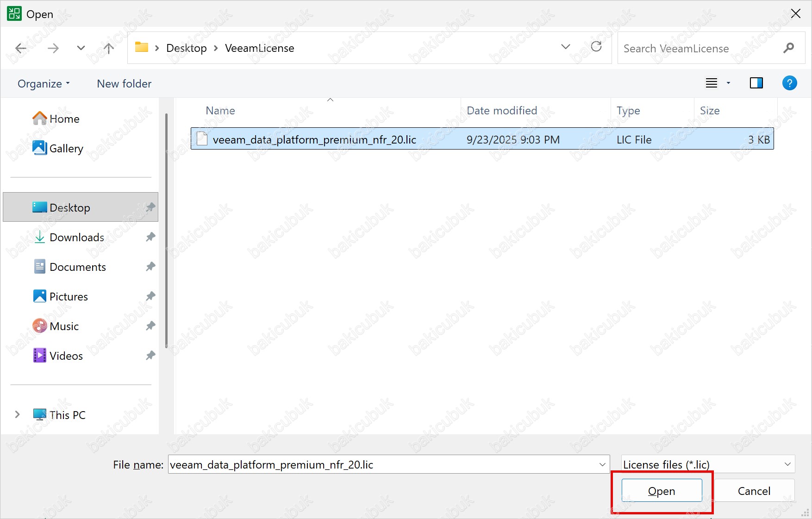Click the search magnifier icon

click(788, 48)
